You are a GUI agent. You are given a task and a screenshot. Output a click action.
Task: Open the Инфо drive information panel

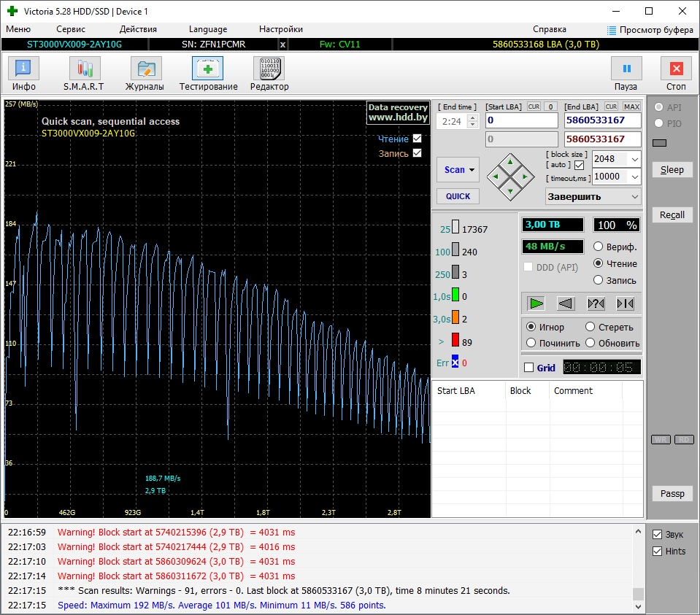pos(23,74)
